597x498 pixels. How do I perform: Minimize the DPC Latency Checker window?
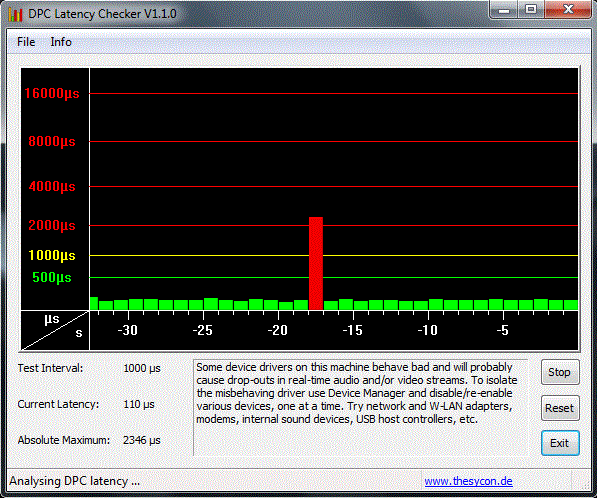pos(504,10)
